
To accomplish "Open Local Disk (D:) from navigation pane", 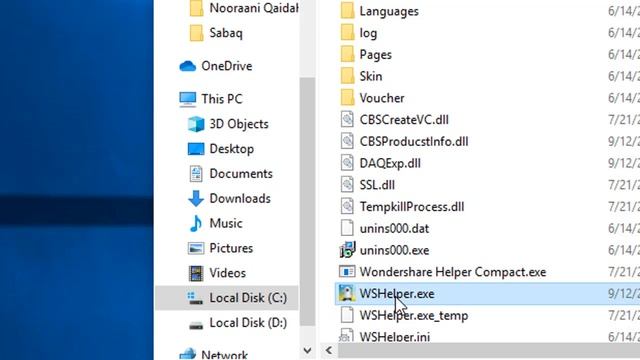I will 248,323.
